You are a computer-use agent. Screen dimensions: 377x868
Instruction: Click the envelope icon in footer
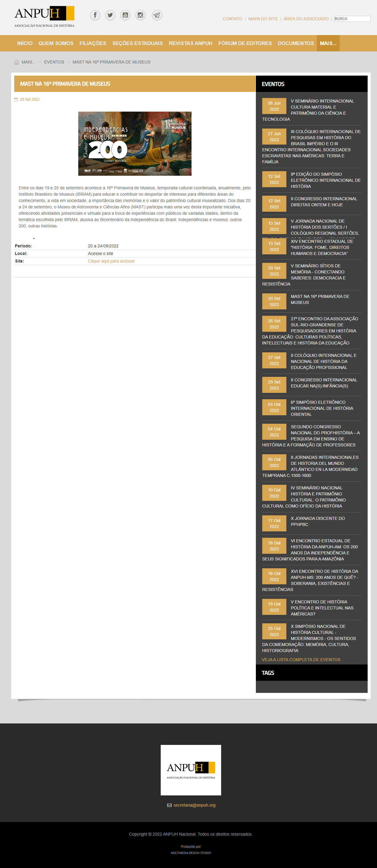tap(169, 805)
